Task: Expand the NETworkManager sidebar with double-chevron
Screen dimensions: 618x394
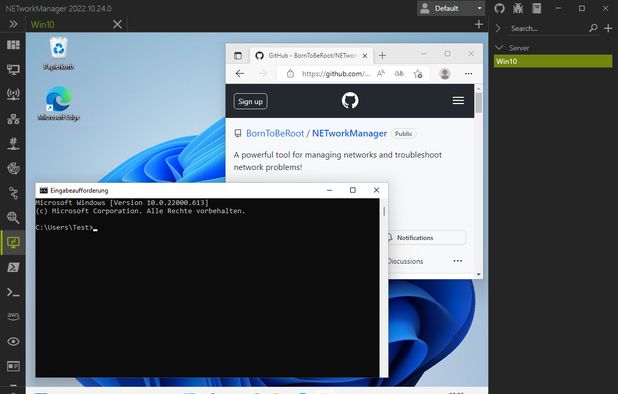Action: tap(13, 24)
